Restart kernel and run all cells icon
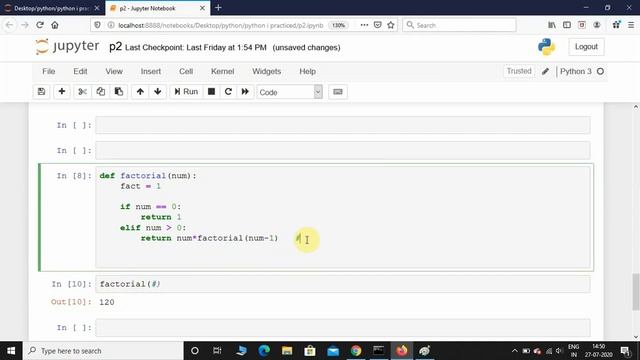640x360 pixels. 245,92
